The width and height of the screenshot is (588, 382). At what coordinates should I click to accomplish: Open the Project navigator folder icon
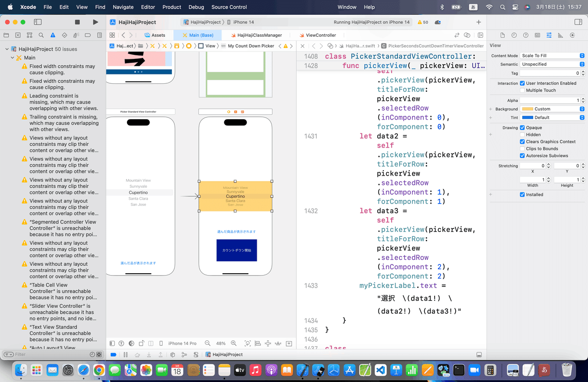[6, 35]
